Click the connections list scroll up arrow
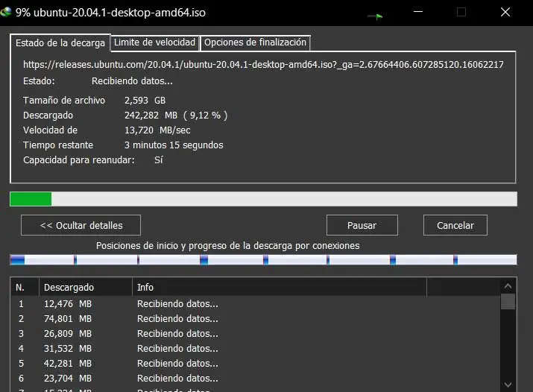 [508, 286]
